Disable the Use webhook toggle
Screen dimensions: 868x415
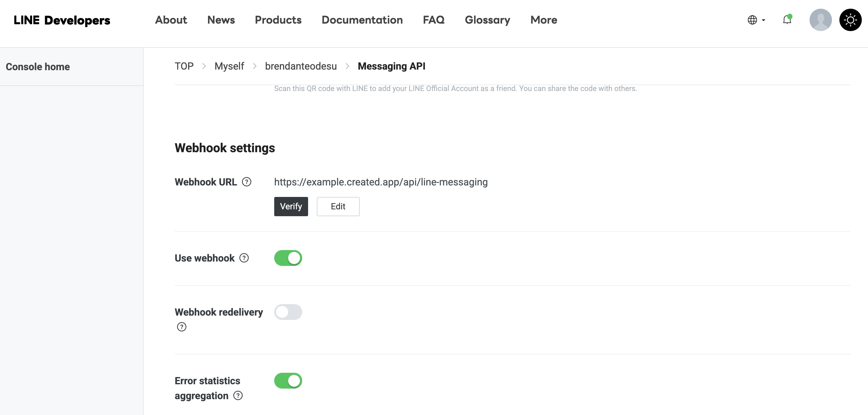point(288,258)
